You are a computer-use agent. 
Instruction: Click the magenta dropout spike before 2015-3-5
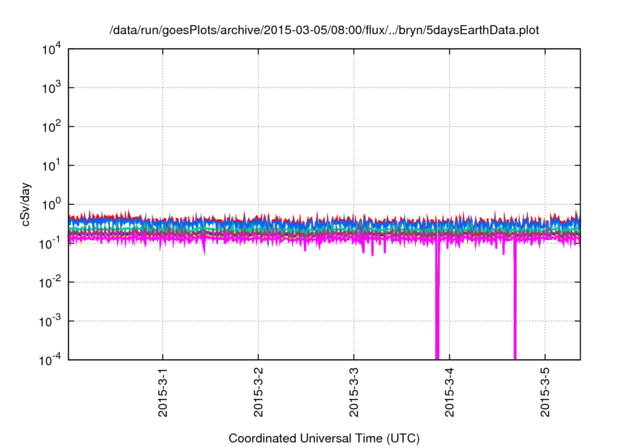pos(515,302)
